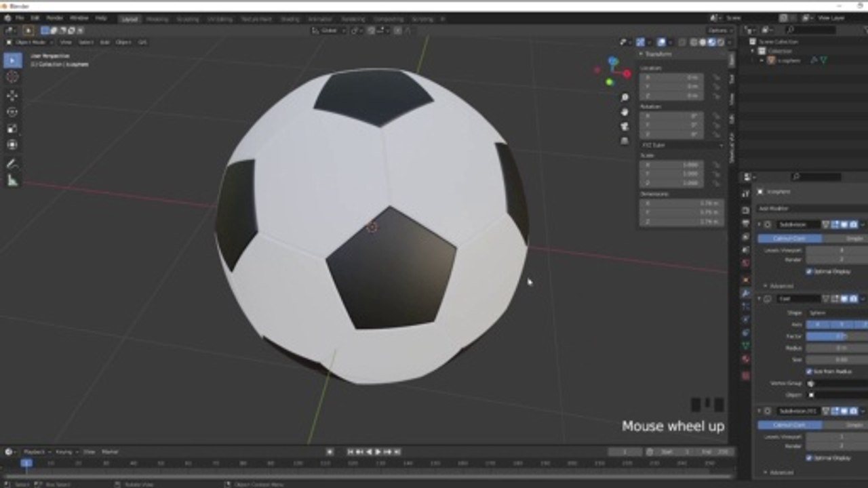Select the Measure ruler tool
Viewport: 868px width, 488px height.
point(12,180)
